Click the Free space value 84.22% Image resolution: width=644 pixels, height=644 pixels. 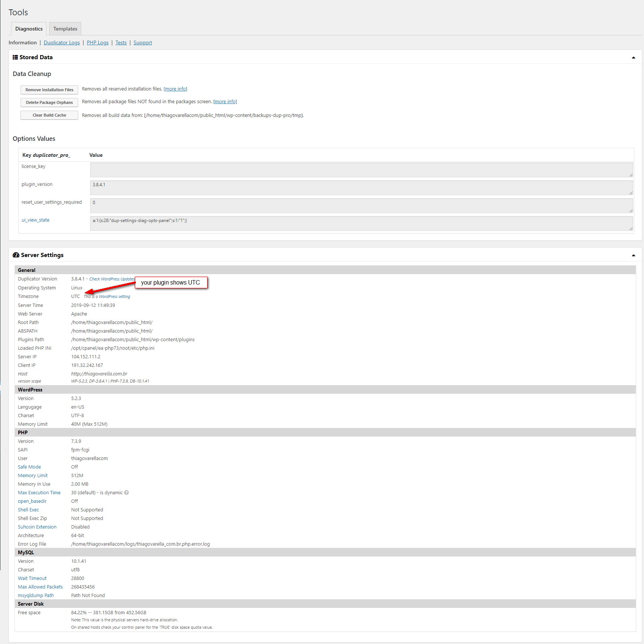tap(109, 613)
